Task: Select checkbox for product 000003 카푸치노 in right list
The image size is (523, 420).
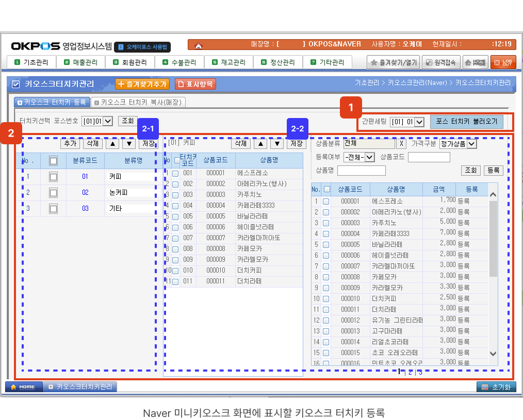Action: (x=326, y=223)
